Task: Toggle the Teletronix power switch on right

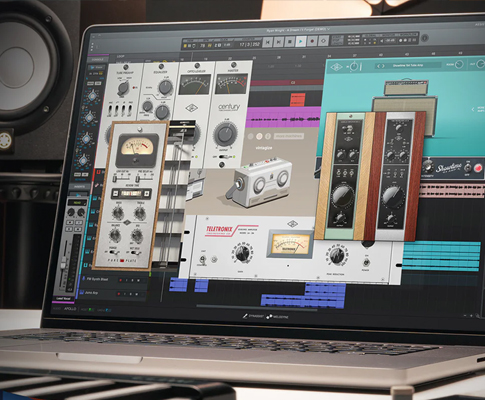Action: [366, 262]
